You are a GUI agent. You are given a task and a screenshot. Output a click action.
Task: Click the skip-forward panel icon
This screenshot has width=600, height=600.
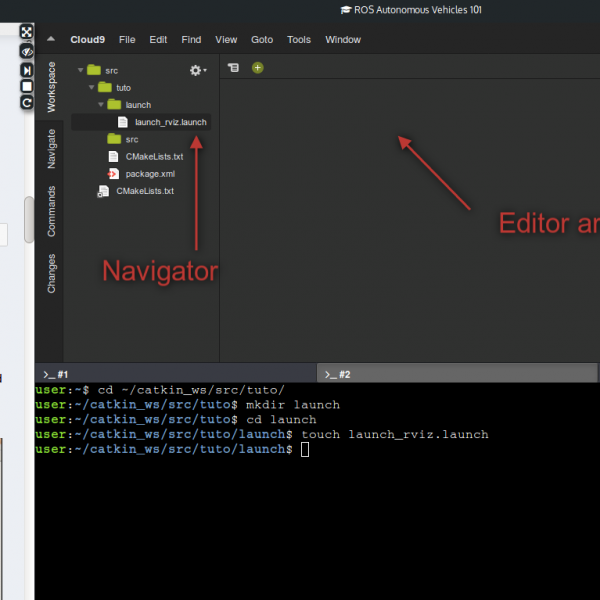coord(26,70)
